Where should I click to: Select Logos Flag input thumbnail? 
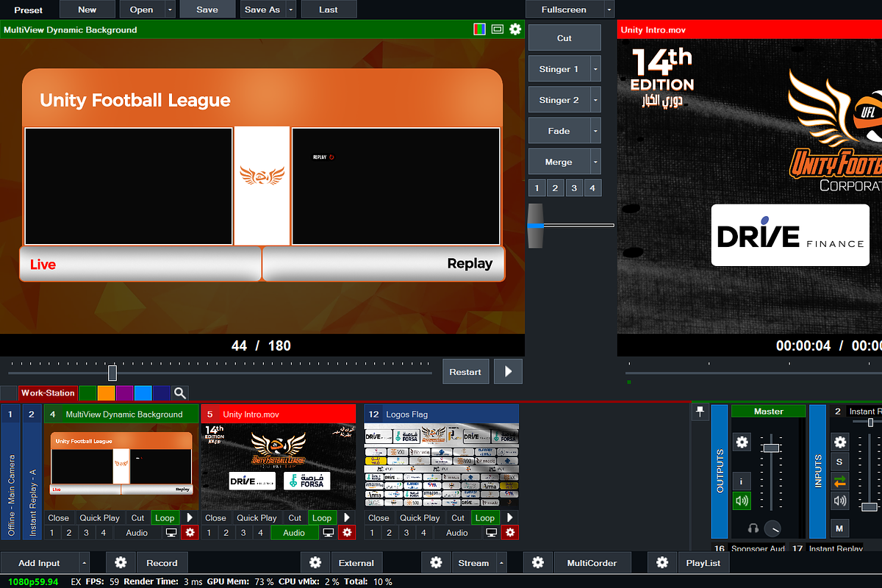click(442, 466)
